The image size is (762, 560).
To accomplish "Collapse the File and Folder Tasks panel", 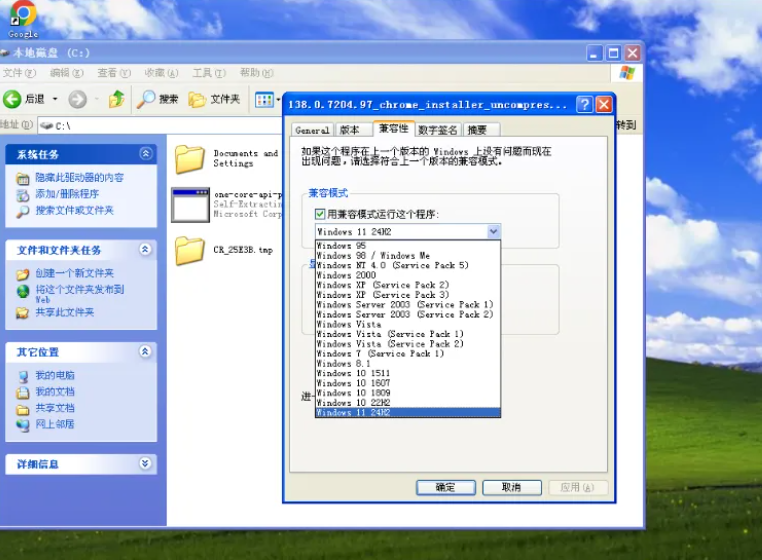I will (145, 249).
